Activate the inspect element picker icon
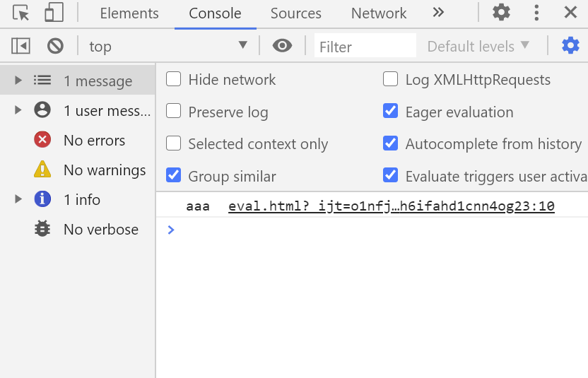This screenshot has width=588, height=378. pos(20,13)
